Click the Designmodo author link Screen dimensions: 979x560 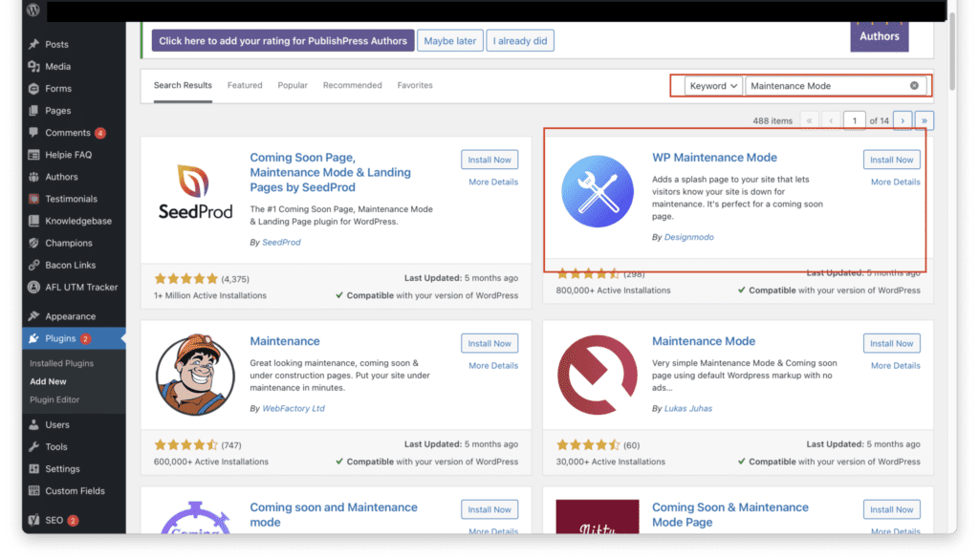pyautogui.click(x=689, y=237)
